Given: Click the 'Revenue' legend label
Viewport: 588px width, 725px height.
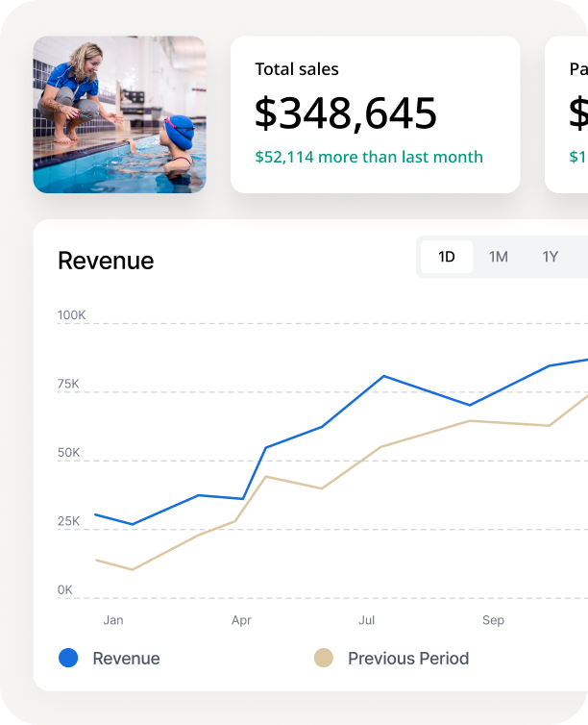Looking at the screenshot, I should click(x=126, y=659).
